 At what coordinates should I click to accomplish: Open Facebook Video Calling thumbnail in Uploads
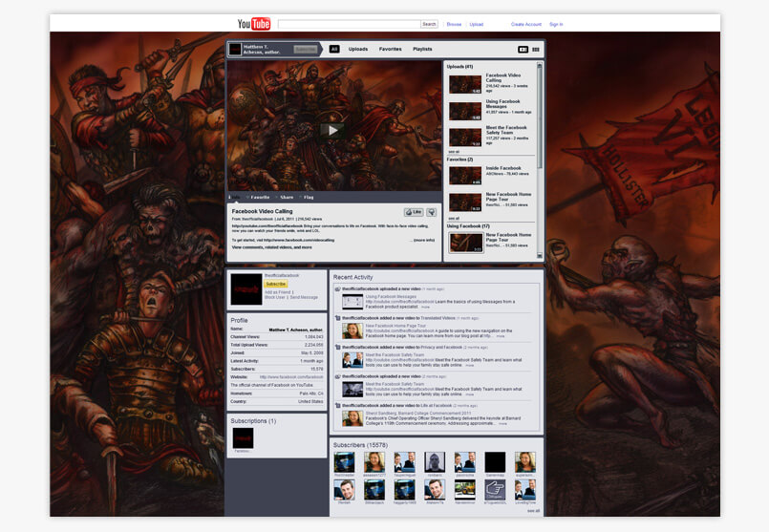(x=465, y=84)
